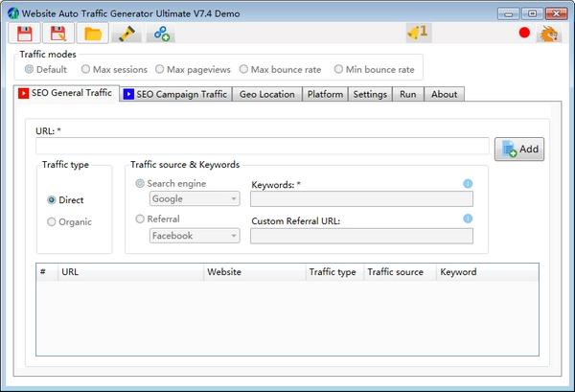Click the yellow bell notification icon
Image resolution: width=575 pixels, height=392 pixels.
(x=417, y=34)
